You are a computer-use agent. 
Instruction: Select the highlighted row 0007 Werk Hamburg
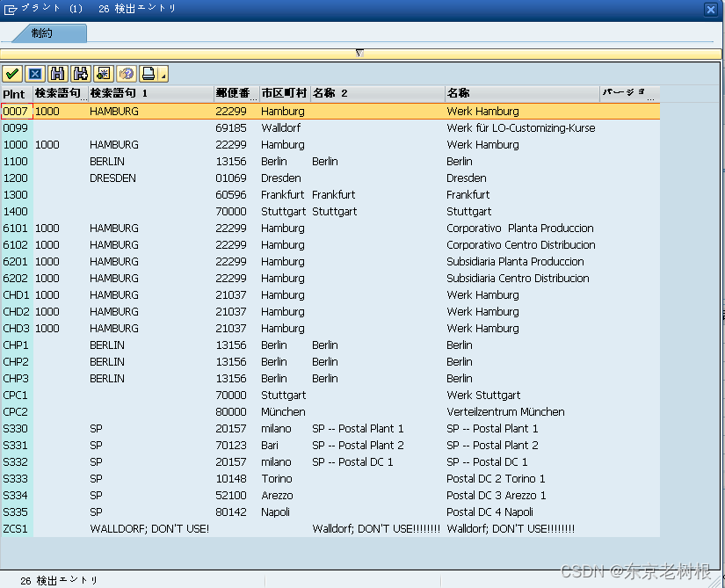[x=264, y=111]
